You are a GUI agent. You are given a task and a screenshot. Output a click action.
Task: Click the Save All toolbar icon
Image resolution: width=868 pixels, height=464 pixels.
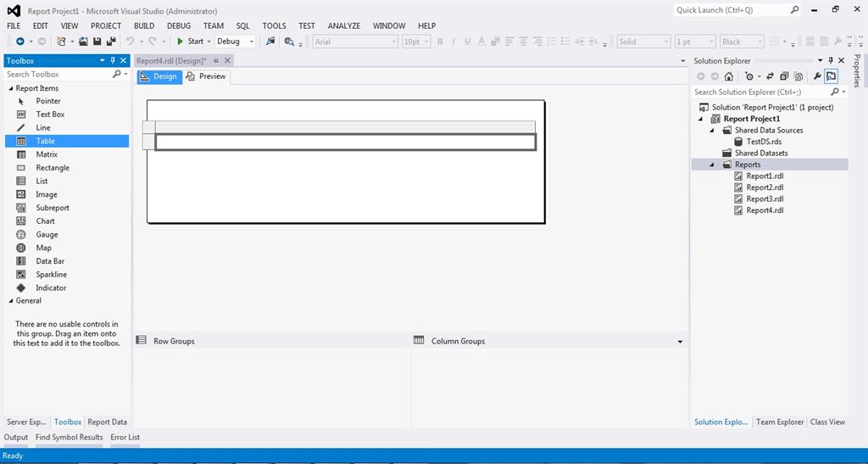pyautogui.click(x=111, y=42)
